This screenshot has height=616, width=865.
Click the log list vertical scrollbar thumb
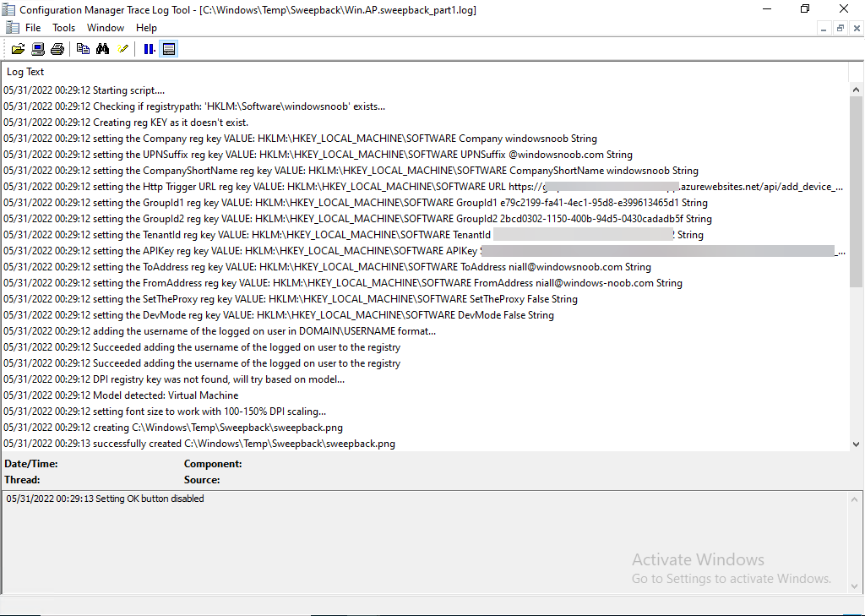(857, 192)
